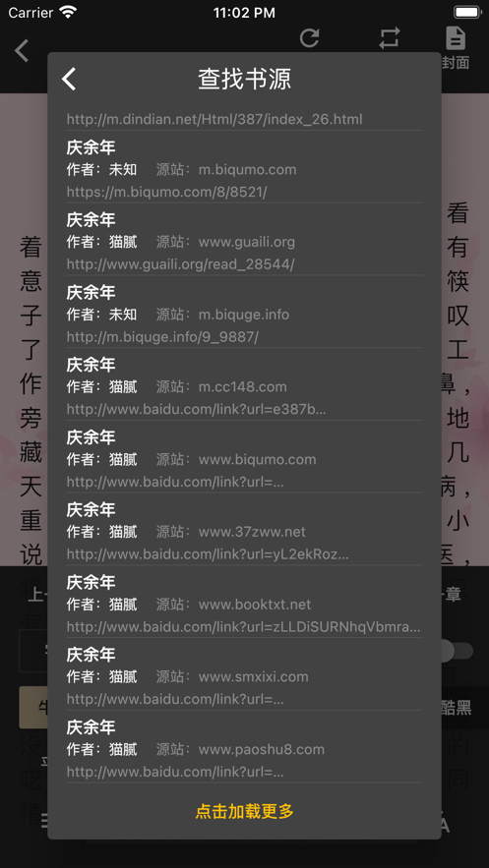Tap the Wi-Fi icon in status bar
This screenshot has height=868, width=489.
69,12
